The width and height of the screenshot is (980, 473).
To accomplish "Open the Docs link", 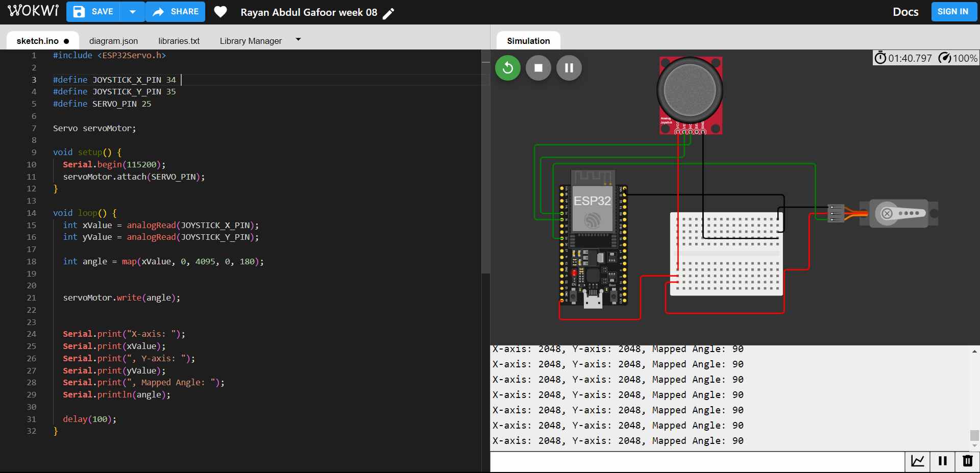I will (x=905, y=12).
